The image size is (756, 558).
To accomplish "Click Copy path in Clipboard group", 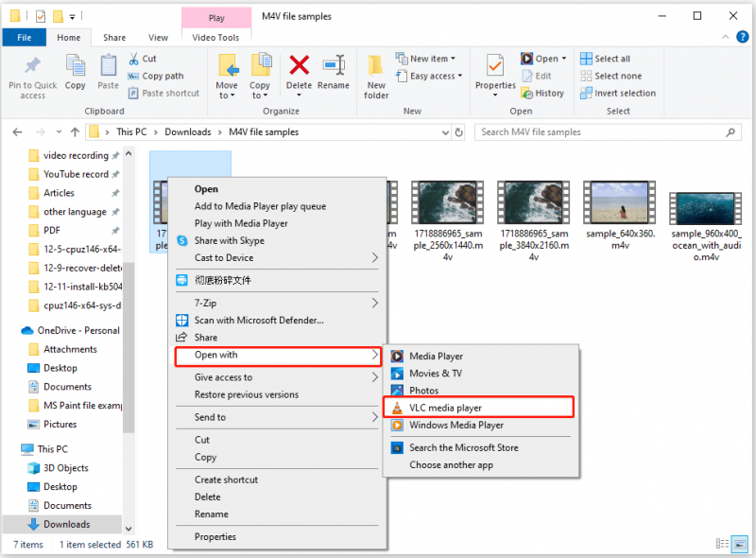I will [156, 76].
